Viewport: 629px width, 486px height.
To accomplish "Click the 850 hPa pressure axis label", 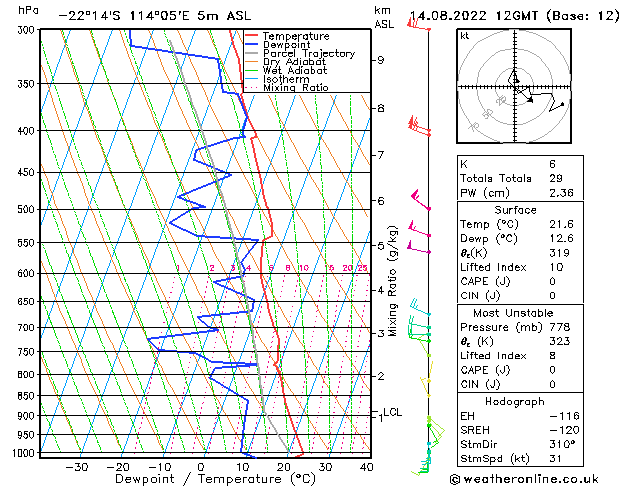I will tap(28, 396).
